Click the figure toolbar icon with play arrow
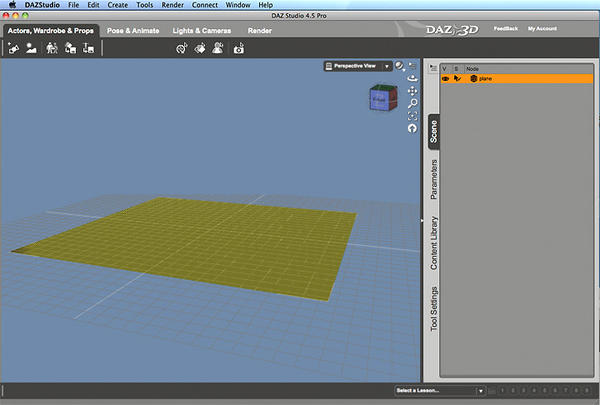This screenshot has width=600, height=405. pyautogui.click(x=218, y=48)
